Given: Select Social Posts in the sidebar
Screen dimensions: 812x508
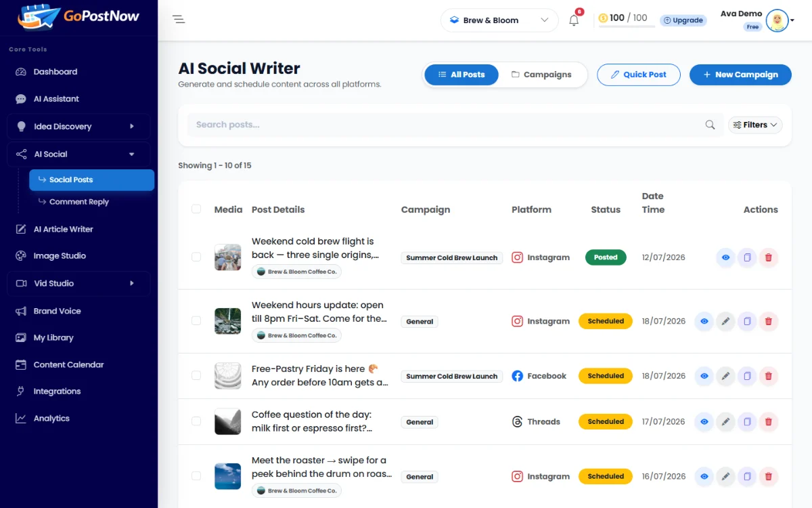Looking at the screenshot, I should 91,180.
